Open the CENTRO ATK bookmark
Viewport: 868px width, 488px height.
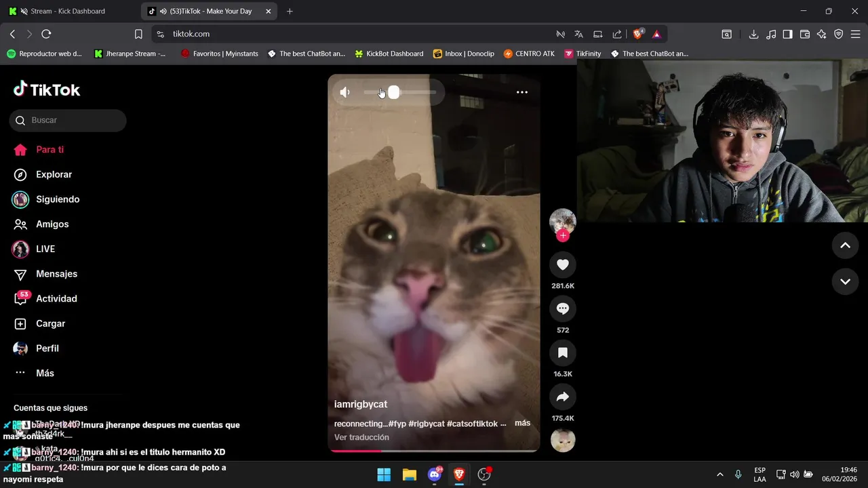pos(529,54)
